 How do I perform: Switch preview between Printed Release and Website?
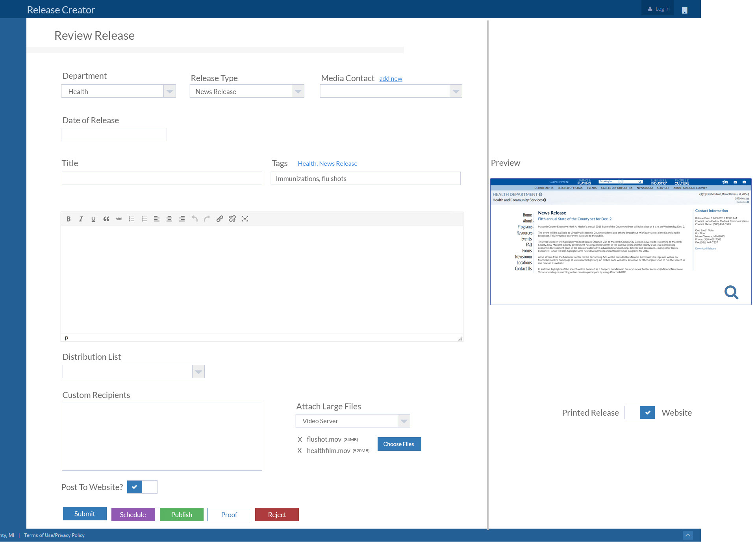click(639, 413)
